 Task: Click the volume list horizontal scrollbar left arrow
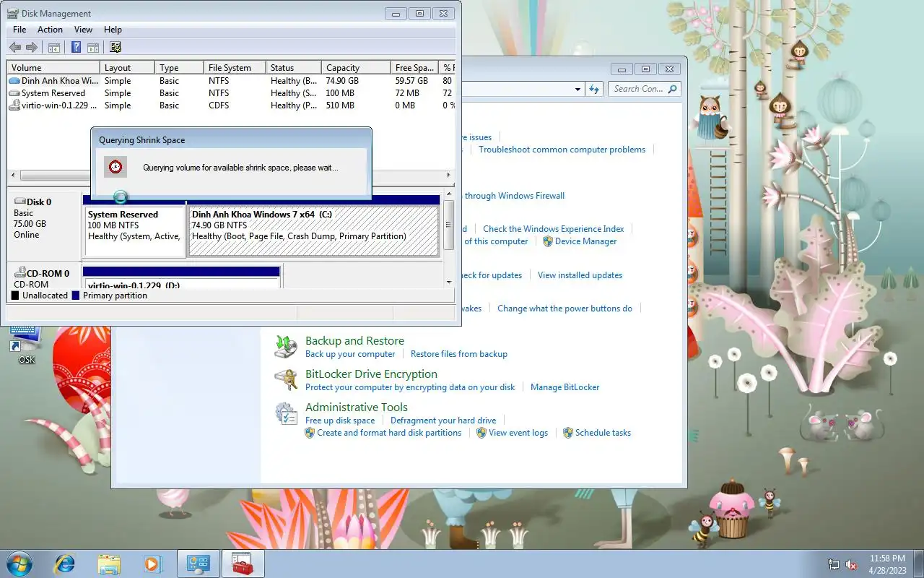(x=14, y=176)
